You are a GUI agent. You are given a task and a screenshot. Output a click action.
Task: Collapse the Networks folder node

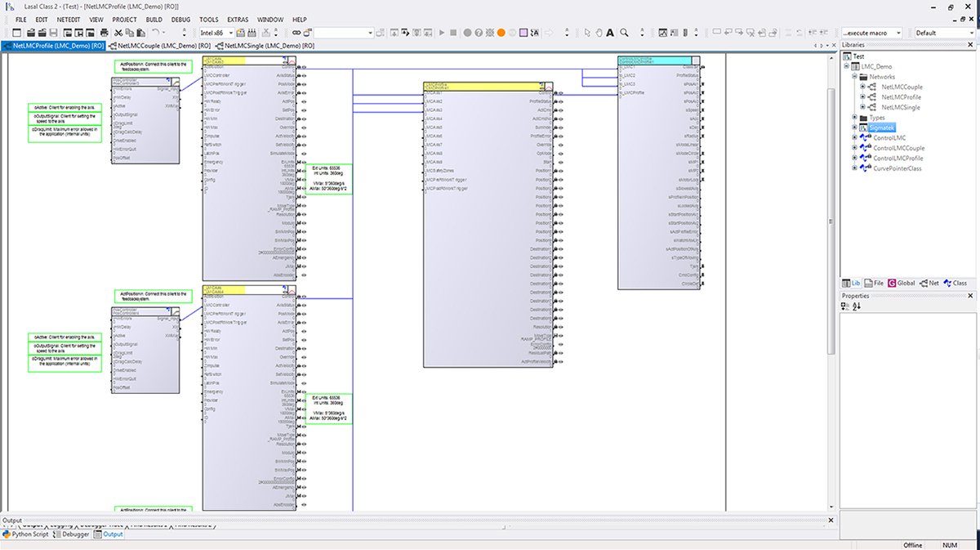click(x=854, y=77)
